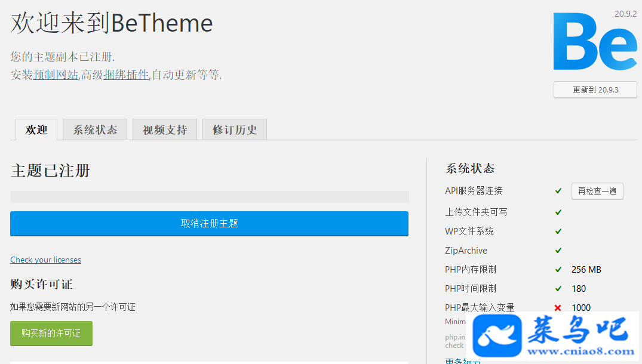The width and height of the screenshot is (642, 364).
Task: Click the WP文件系统 label
Action: click(x=469, y=232)
